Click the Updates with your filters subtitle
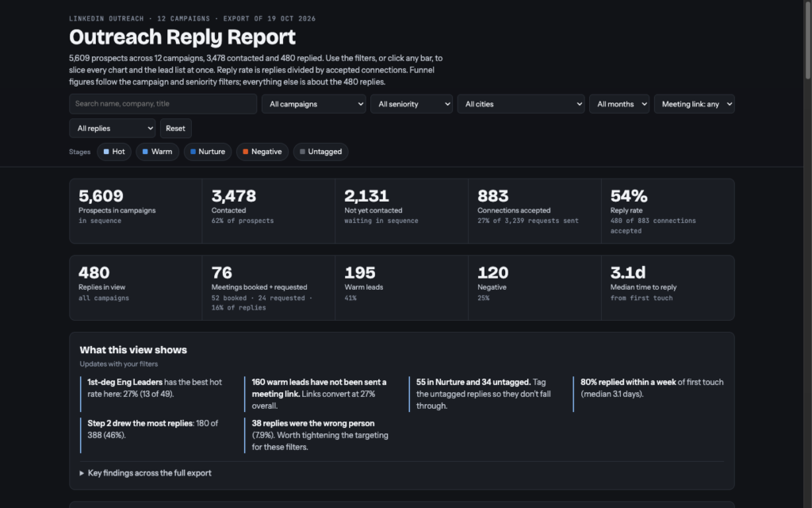The width and height of the screenshot is (812, 508). [x=119, y=364]
